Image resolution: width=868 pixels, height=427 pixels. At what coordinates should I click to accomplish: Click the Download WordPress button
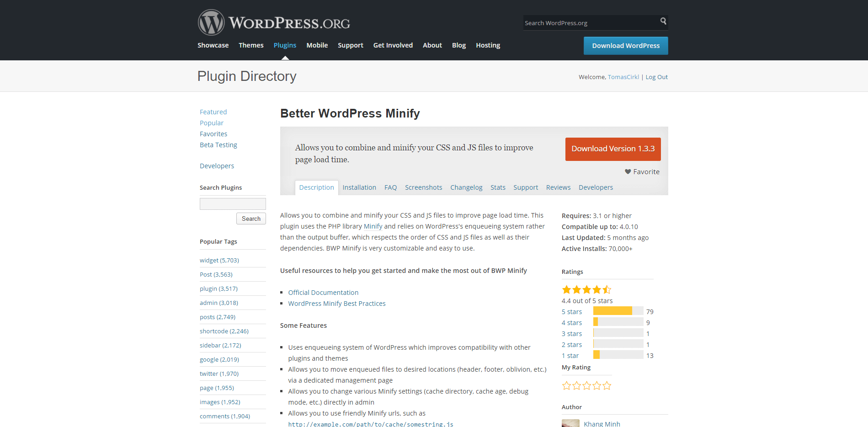point(626,46)
